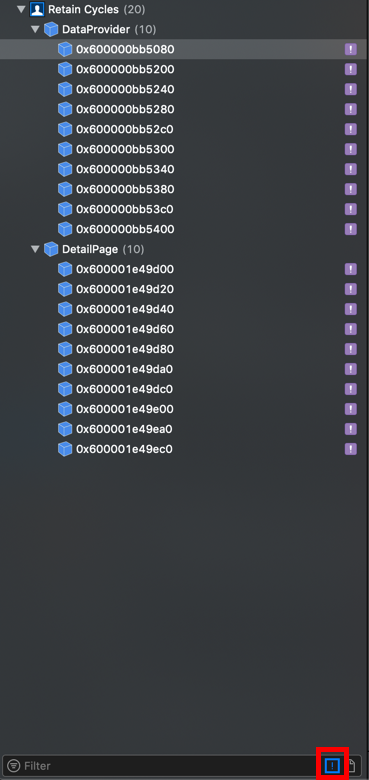Click warning badge for 0x600001e49da0
Image resolution: width=369 pixels, height=780 pixels.
(351, 369)
